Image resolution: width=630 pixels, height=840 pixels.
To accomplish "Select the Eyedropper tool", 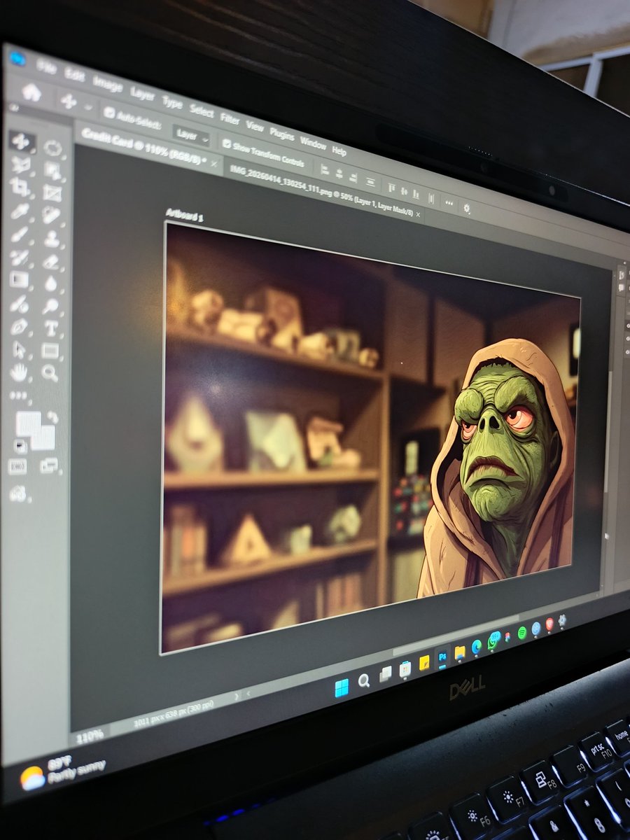I will coord(21,211).
